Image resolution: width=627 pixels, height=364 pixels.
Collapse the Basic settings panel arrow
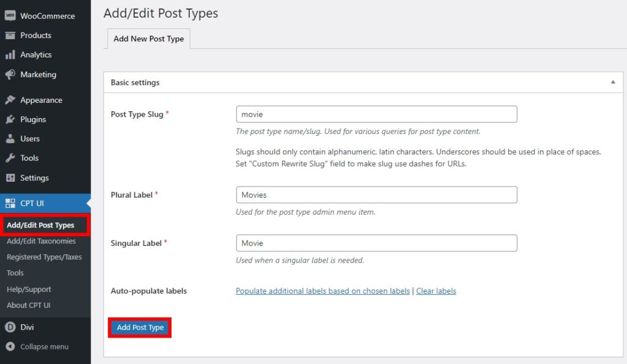[612, 83]
